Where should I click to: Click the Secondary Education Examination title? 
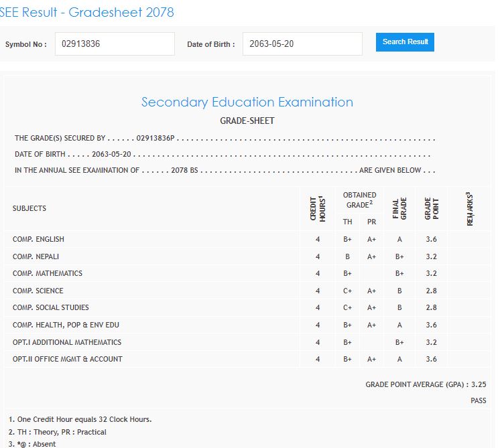pos(247,102)
